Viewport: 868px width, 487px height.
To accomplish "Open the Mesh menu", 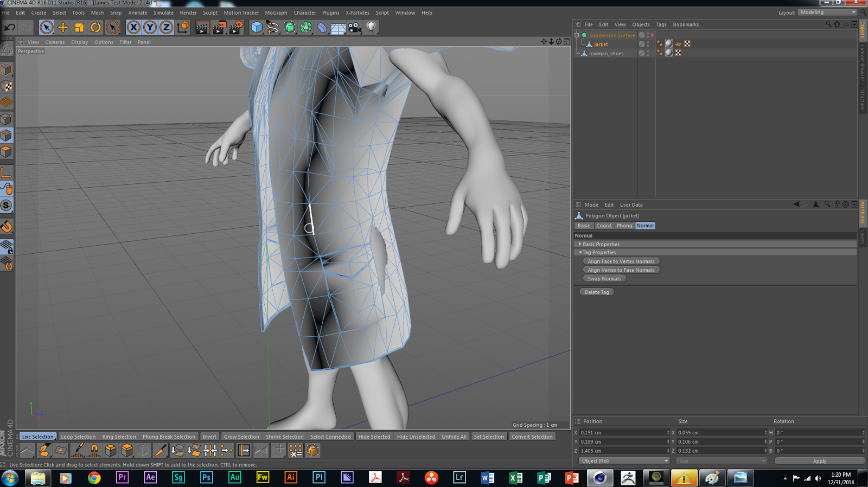I will 97,12.
